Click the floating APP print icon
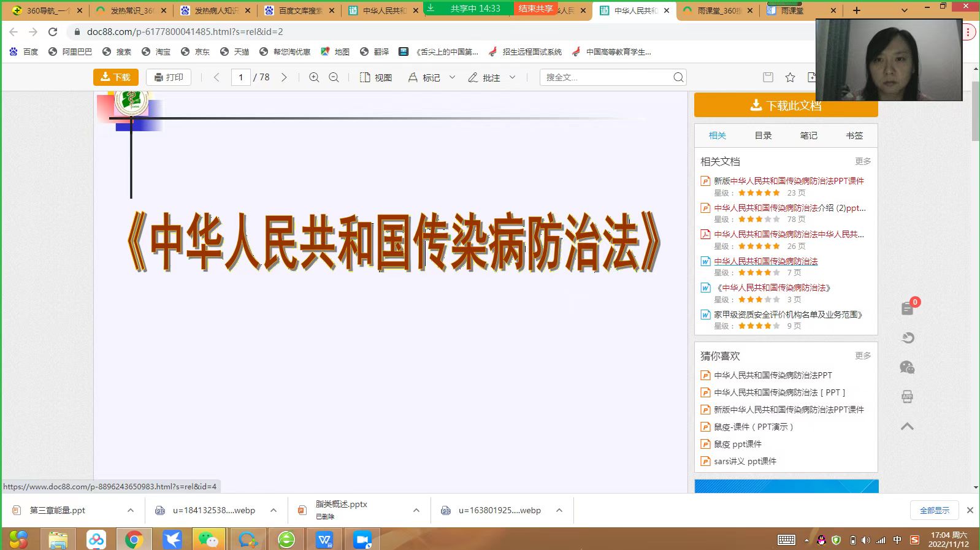The width and height of the screenshot is (980, 550). [908, 397]
